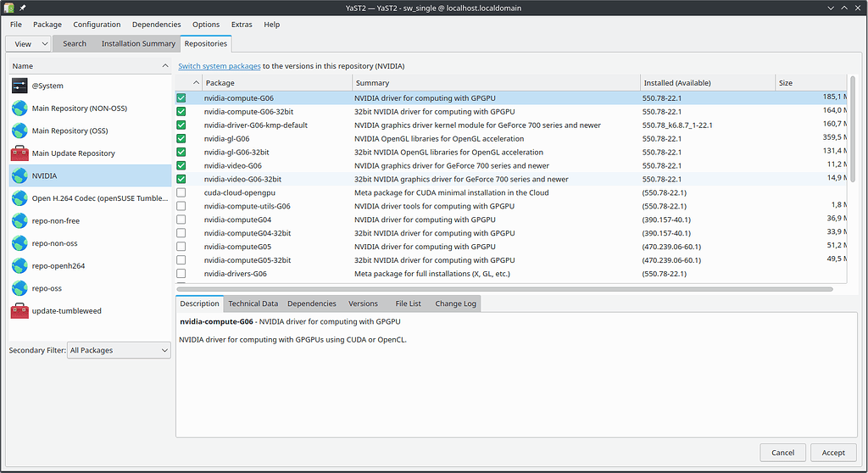
Task: Switch to the File List tab
Action: pos(408,303)
